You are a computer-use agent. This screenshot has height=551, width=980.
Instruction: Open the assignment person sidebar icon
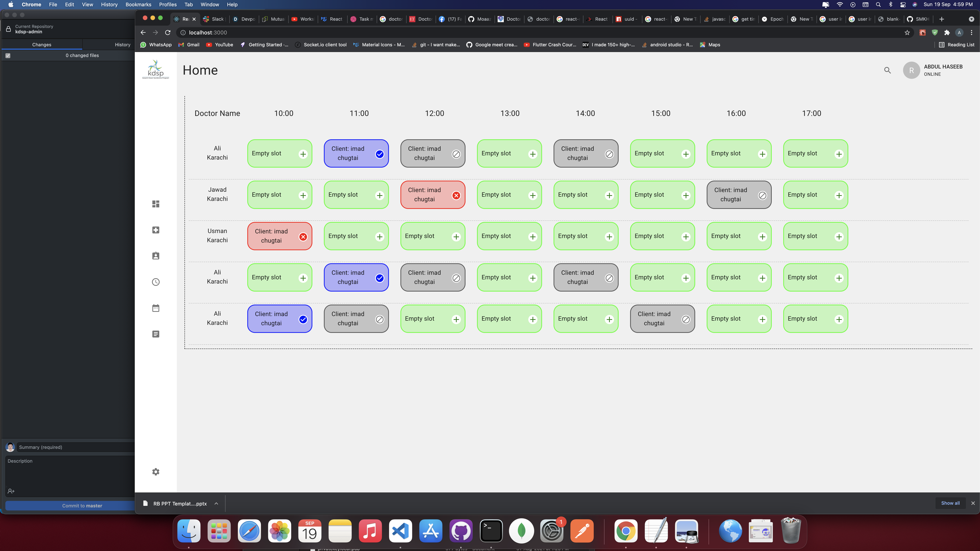tap(156, 256)
